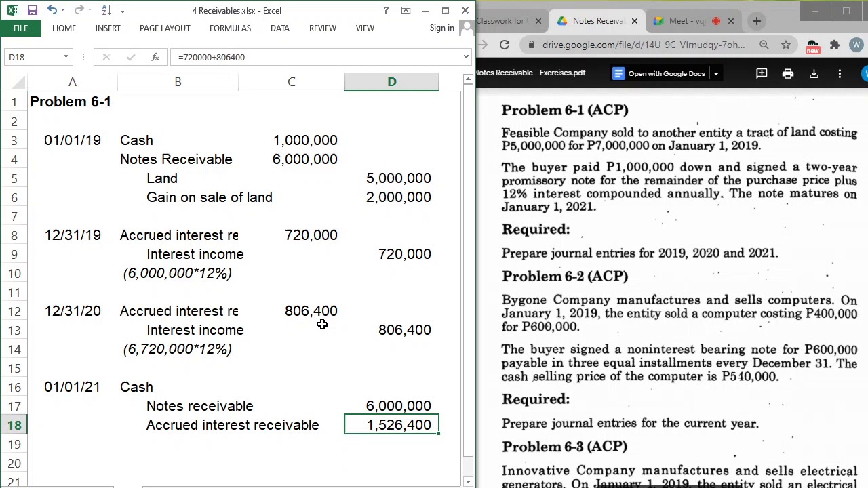Open a new Chrome tab
This screenshot has width=868, height=488.
click(757, 21)
